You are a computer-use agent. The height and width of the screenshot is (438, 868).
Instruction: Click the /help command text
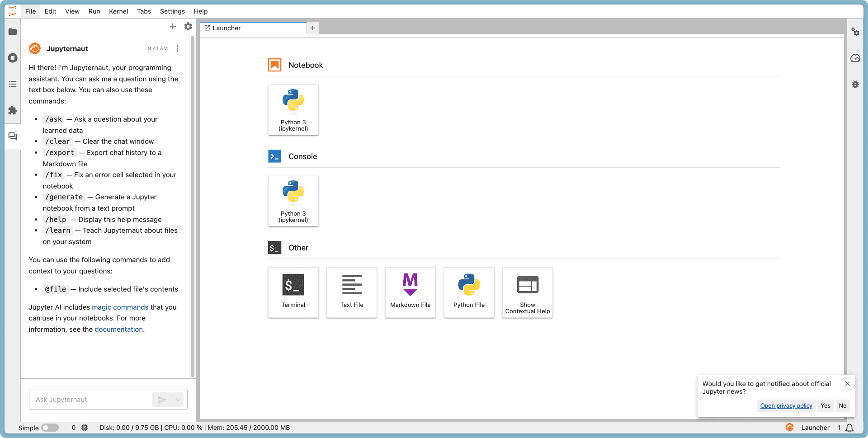(x=56, y=220)
